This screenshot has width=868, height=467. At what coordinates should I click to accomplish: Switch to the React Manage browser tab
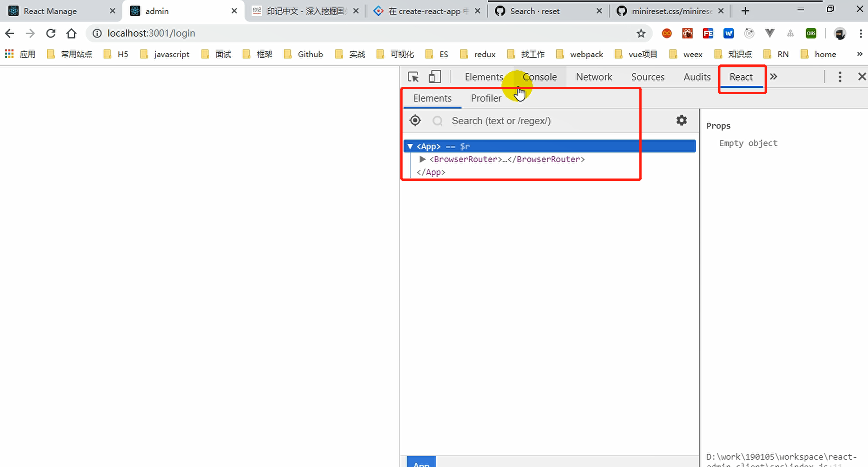point(51,11)
